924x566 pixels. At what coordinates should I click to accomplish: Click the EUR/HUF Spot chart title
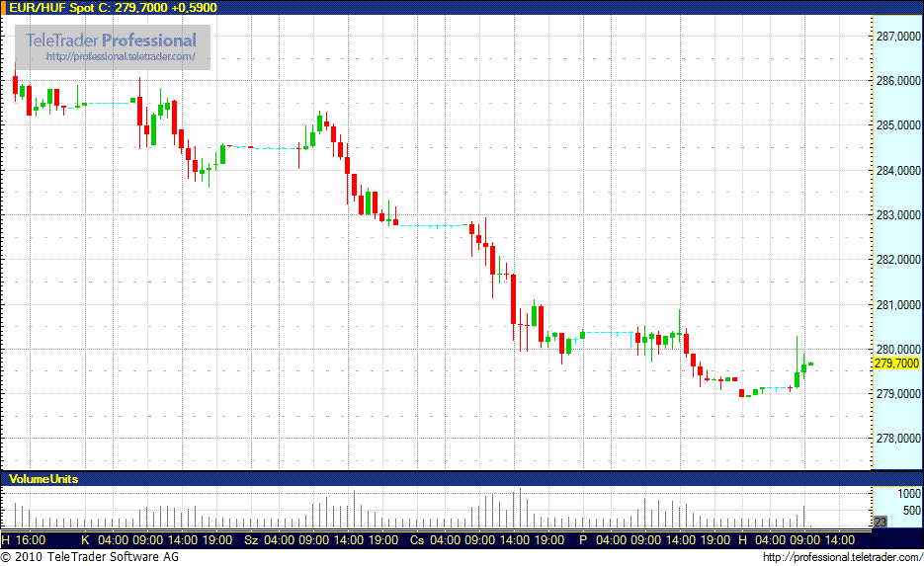[113, 8]
